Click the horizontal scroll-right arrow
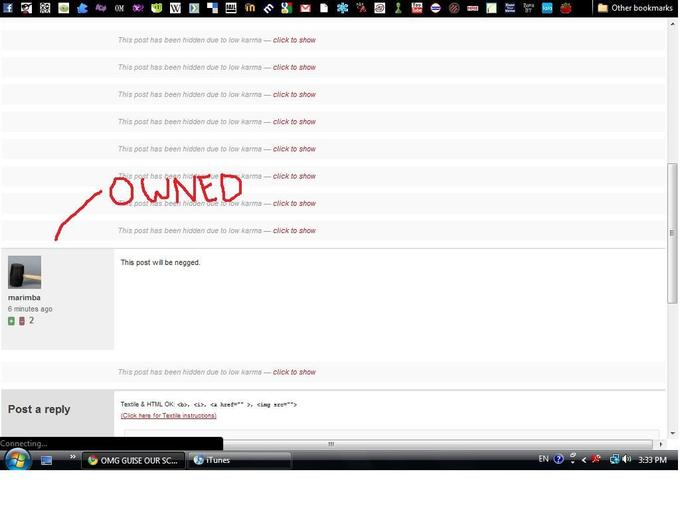Screen dimensions: 680x510 [x=660, y=444]
